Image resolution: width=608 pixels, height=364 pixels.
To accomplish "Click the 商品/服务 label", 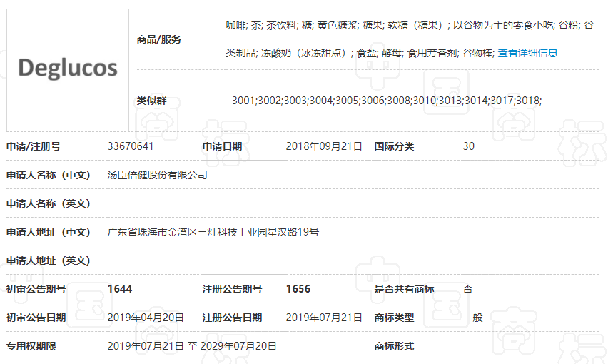I will point(159,39).
